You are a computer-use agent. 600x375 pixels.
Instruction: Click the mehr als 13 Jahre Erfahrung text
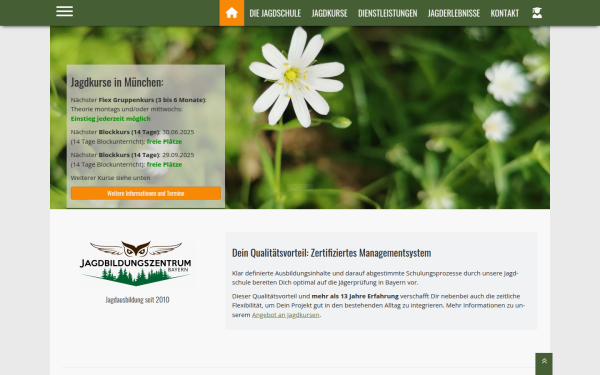click(355, 296)
